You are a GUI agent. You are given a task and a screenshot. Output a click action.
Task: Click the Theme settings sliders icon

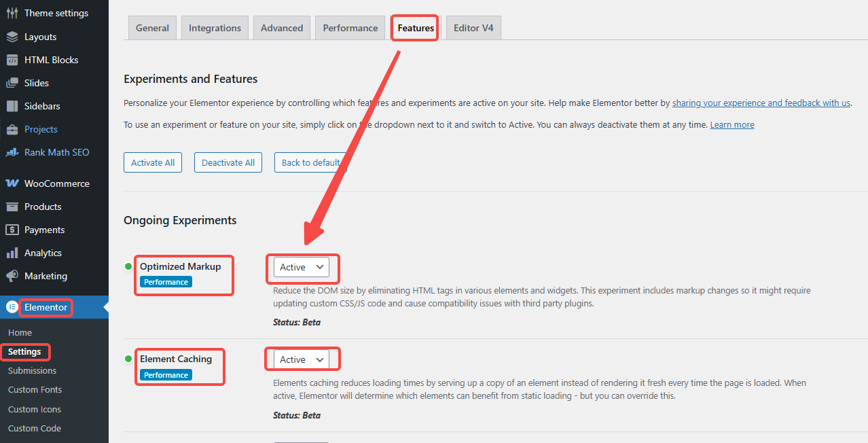[x=12, y=14]
